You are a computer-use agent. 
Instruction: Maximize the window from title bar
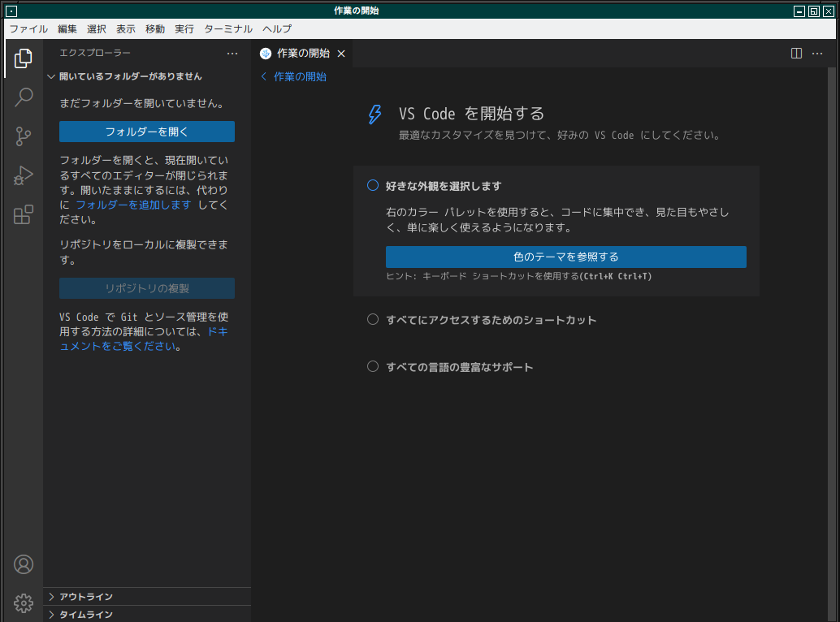click(814, 11)
